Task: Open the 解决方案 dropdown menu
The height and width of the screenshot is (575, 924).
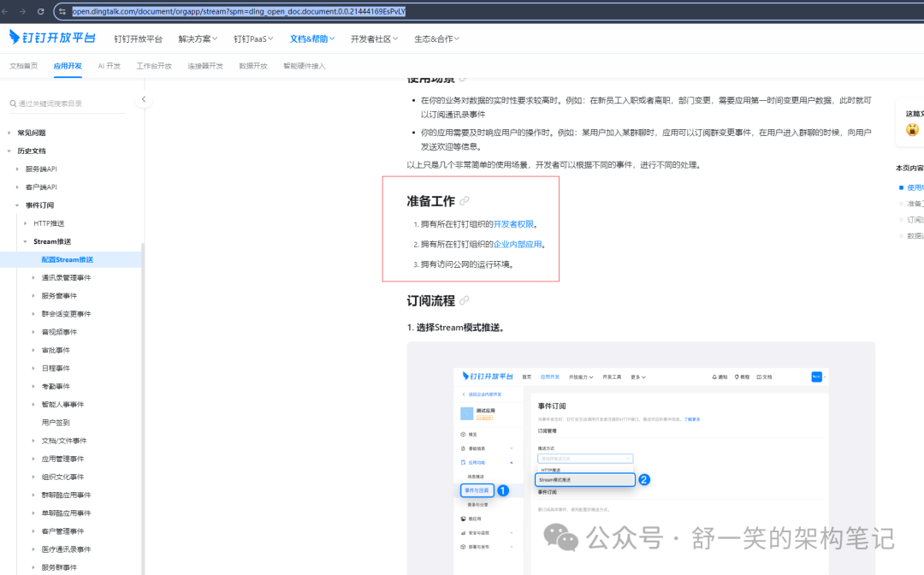Action: (x=198, y=39)
